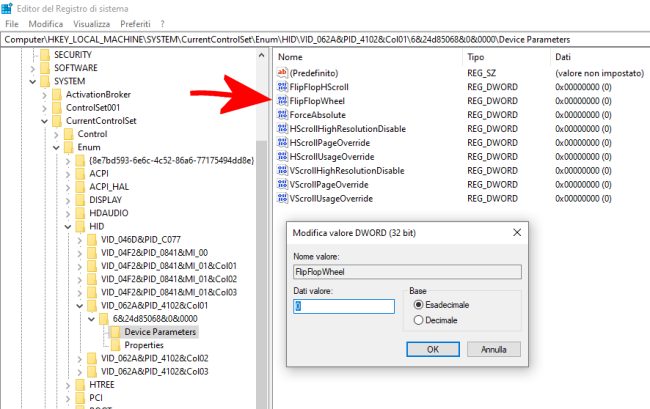This screenshot has width=650, height=409.
Task: Confirm the DWORD edit with OK
Action: pos(433,349)
